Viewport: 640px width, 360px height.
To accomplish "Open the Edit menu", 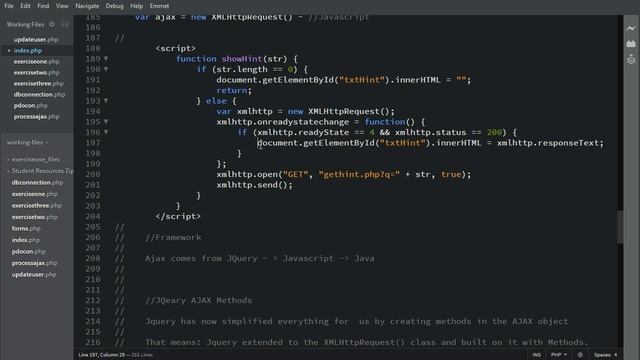I will (25, 6).
